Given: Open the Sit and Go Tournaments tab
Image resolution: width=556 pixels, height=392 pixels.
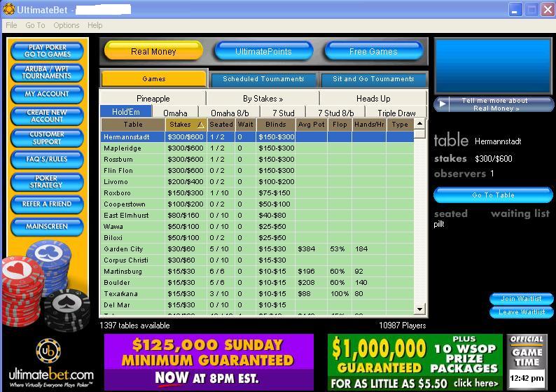Looking at the screenshot, I should [373, 79].
